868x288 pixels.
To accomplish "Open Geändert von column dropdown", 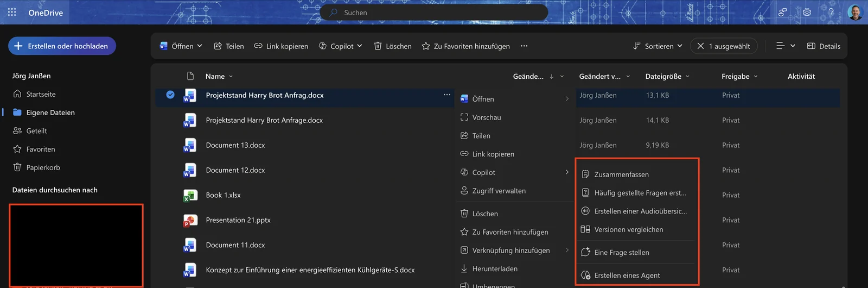I will tap(604, 77).
